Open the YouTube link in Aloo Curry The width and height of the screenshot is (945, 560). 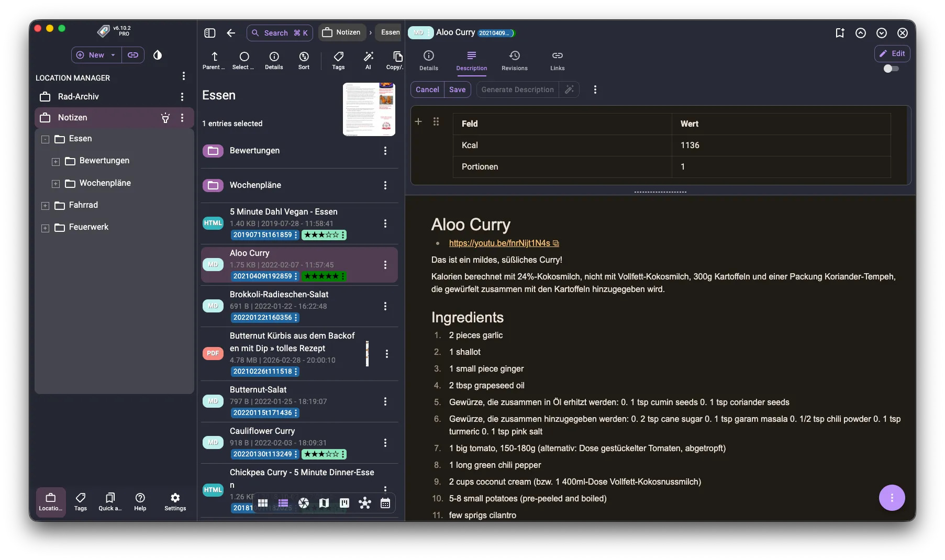pos(499,243)
